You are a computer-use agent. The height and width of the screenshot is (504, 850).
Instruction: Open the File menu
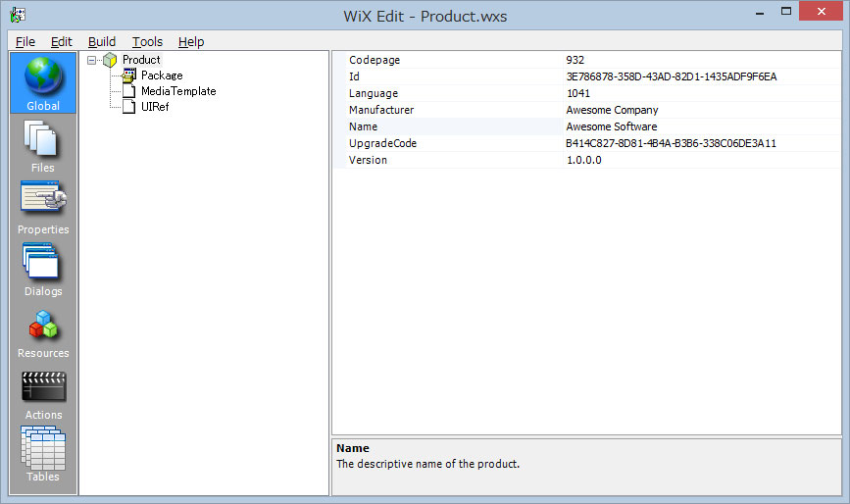[25, 41]
